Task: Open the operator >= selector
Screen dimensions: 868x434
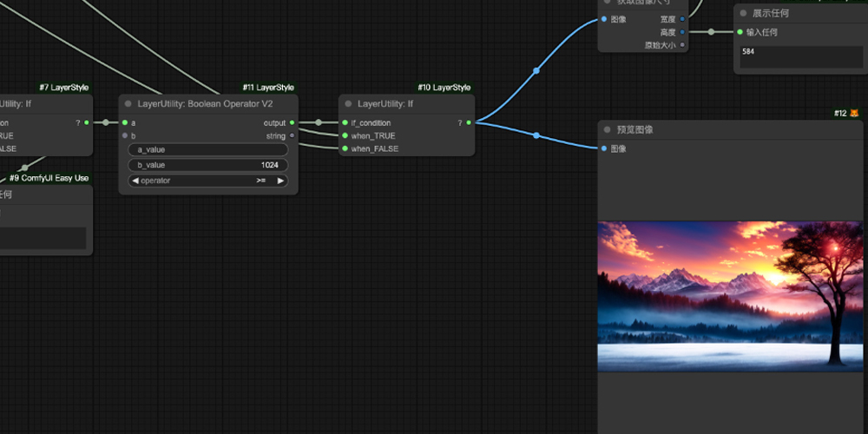Action: pyautogui.click(x=208, y=181)
